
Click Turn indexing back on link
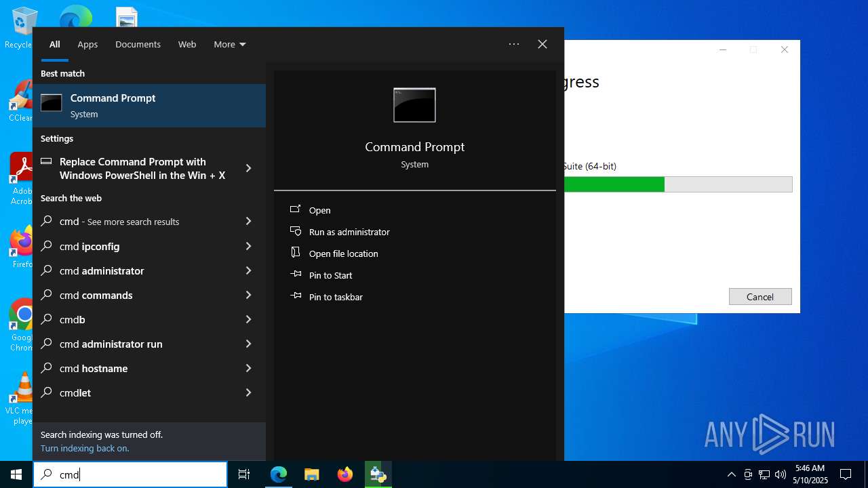pyautogui.click(x=85, y=448)
